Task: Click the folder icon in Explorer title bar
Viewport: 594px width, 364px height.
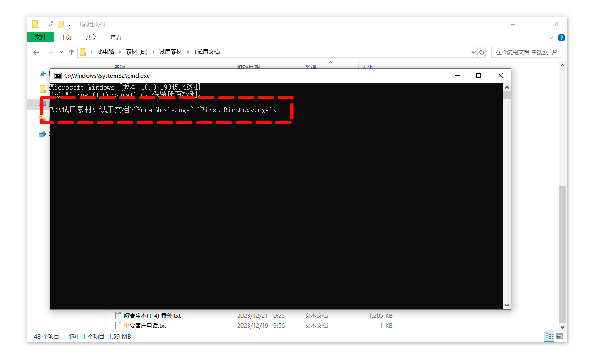Action: [x=35, y=25]
